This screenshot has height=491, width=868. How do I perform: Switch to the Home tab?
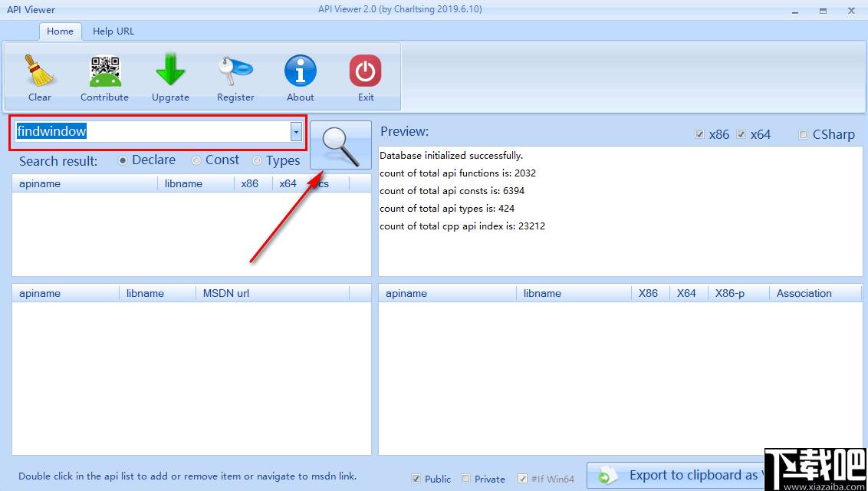click(61, 31)
